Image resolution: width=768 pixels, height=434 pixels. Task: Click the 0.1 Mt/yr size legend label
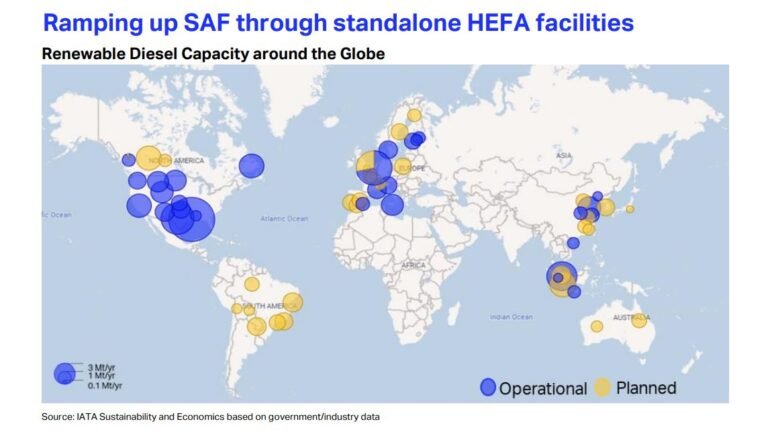[104, 385]
